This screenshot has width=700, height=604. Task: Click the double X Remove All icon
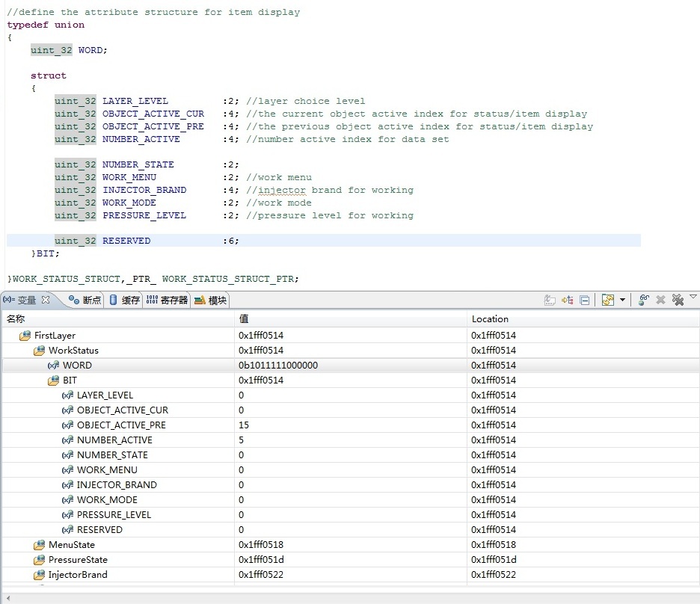(678, 300)
